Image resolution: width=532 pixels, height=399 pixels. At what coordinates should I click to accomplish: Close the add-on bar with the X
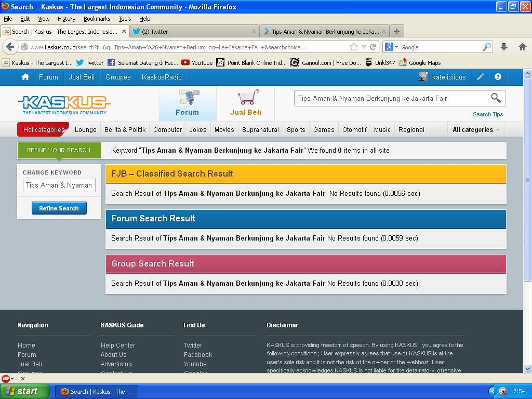click(x=23, y=379)
